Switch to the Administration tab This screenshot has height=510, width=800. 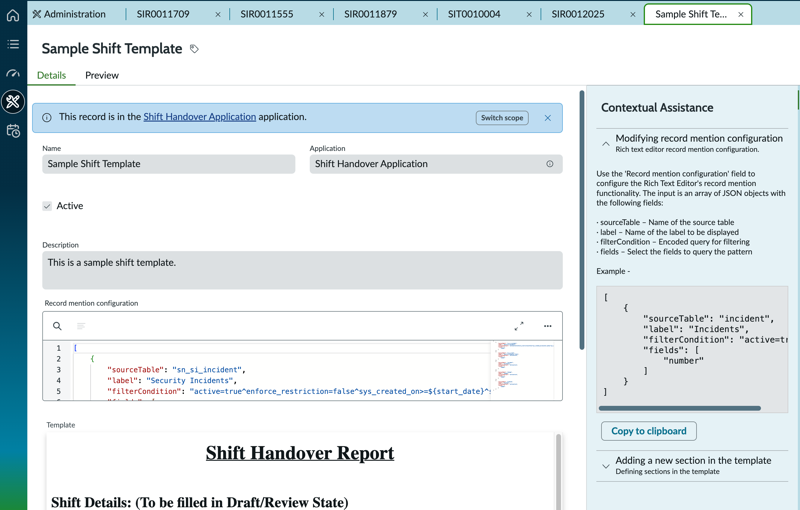[x=69, y=14]
